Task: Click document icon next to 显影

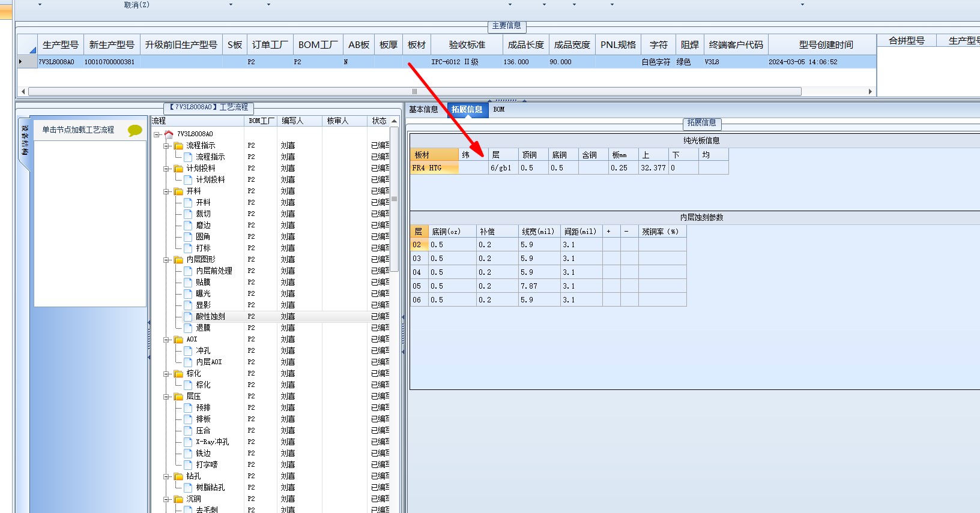Action: [x=188, y=305]
